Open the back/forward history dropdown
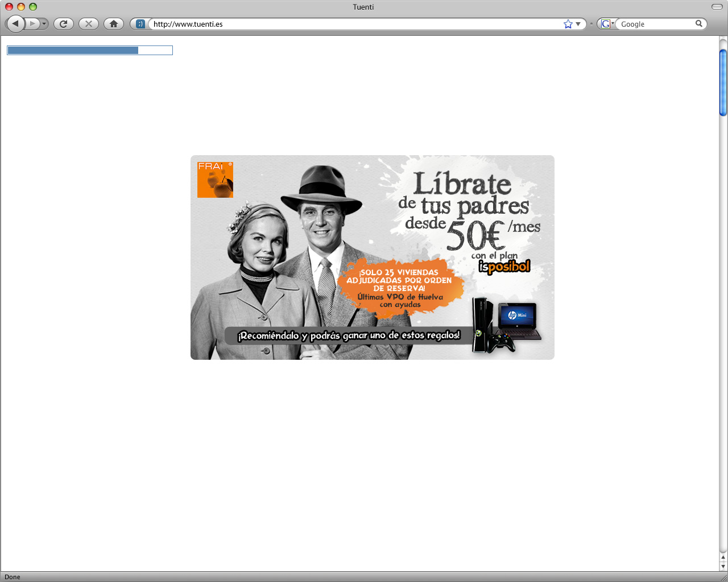This screenshot has width=728, height=582. coord(44,24)
